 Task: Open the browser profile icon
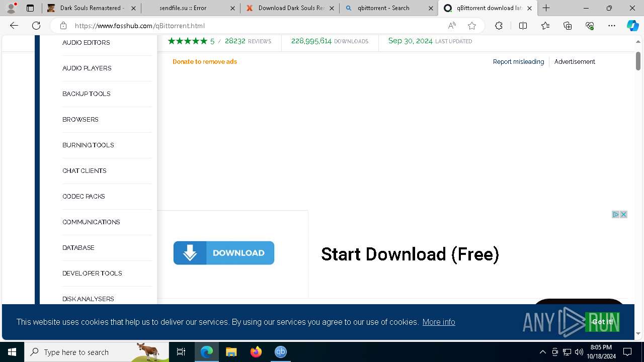pos(11,8)
